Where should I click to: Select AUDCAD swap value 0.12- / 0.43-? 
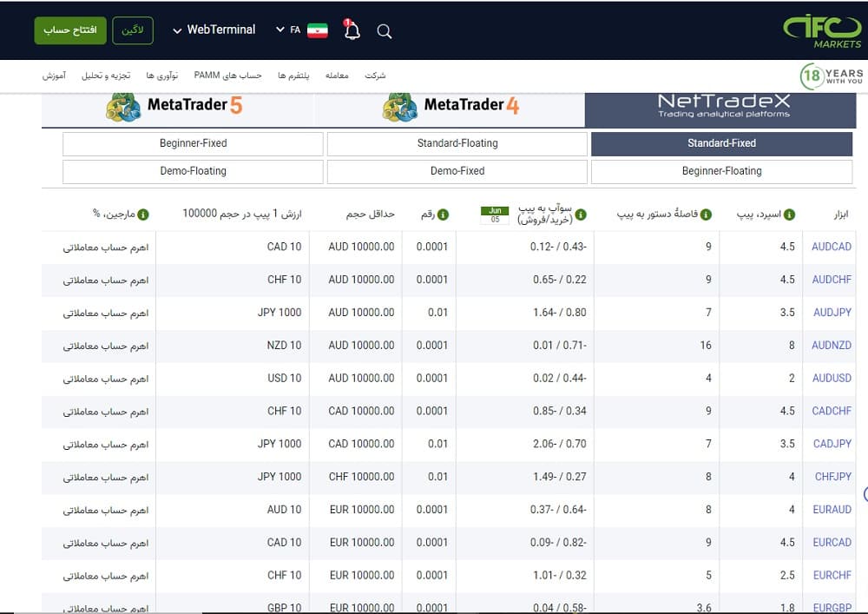point(558,247)
